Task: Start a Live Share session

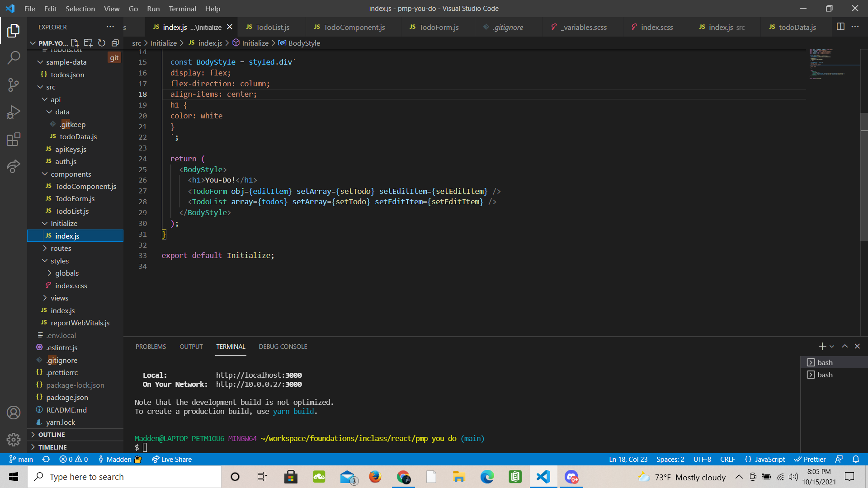Action: tap(171, 459)
